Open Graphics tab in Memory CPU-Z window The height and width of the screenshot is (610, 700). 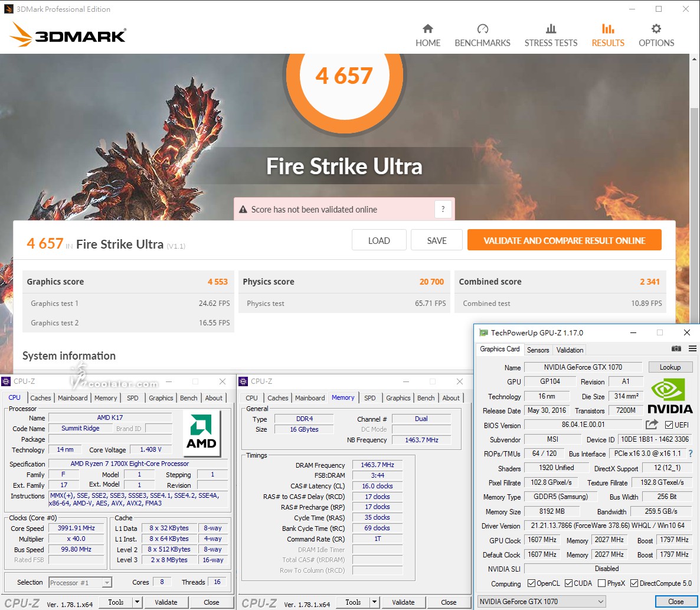[398, 398]
